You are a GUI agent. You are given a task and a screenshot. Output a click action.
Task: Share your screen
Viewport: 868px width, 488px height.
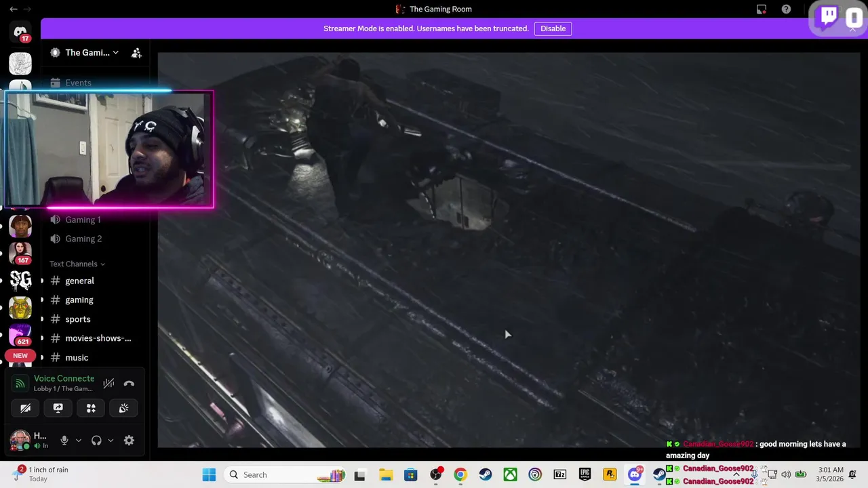point(58,408)
